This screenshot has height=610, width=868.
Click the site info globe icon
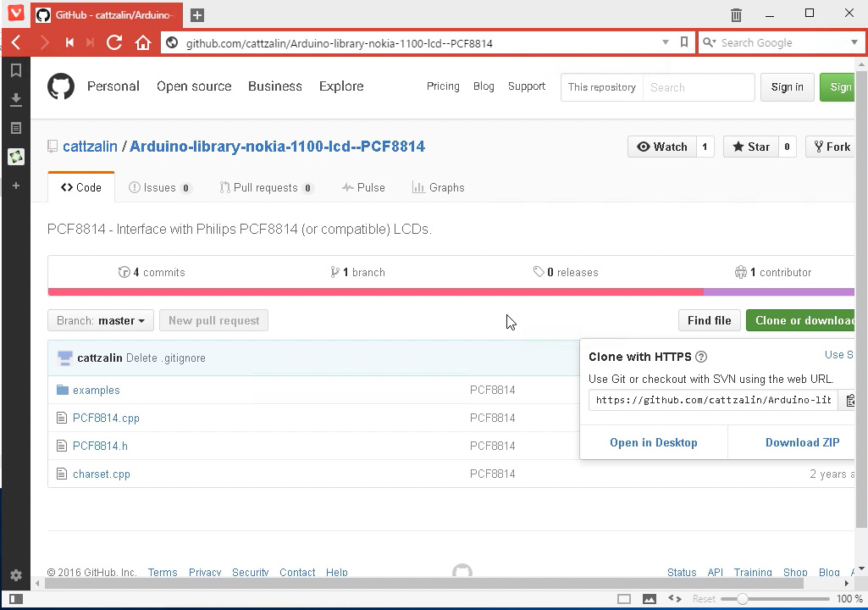pyautogui.click(x=172, y=42)
